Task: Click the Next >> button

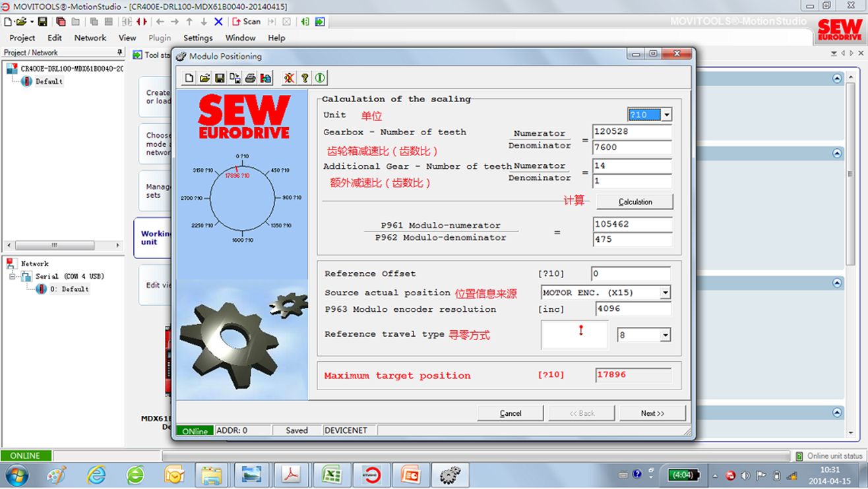Action: (x=652, y=413)
